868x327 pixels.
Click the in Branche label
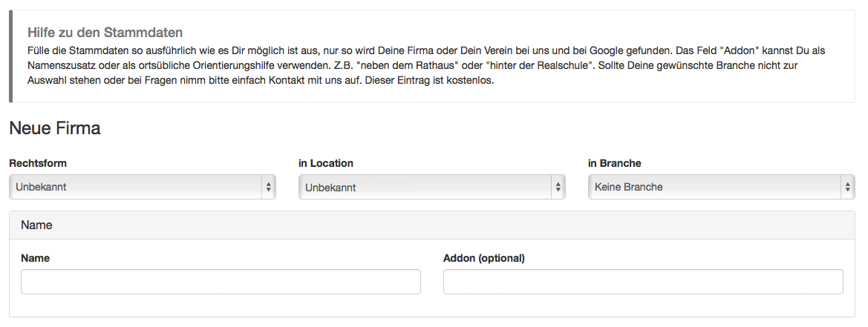click(615, 163)
